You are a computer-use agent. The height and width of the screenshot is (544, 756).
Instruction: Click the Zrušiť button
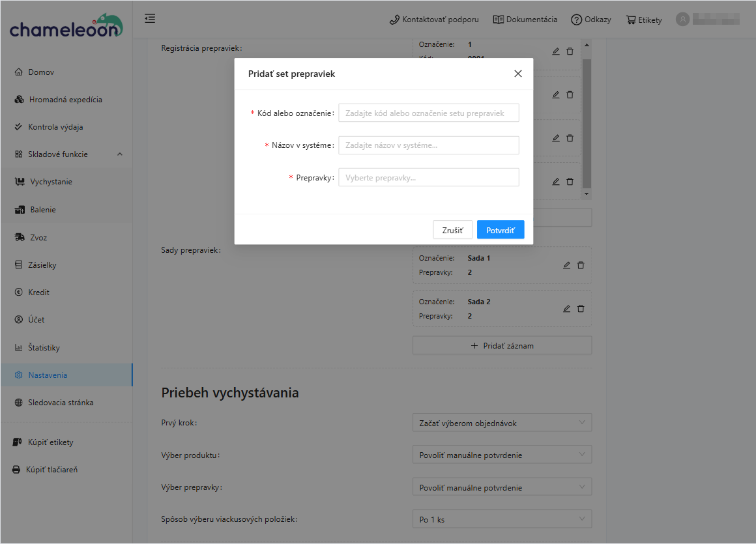point(452,230)
